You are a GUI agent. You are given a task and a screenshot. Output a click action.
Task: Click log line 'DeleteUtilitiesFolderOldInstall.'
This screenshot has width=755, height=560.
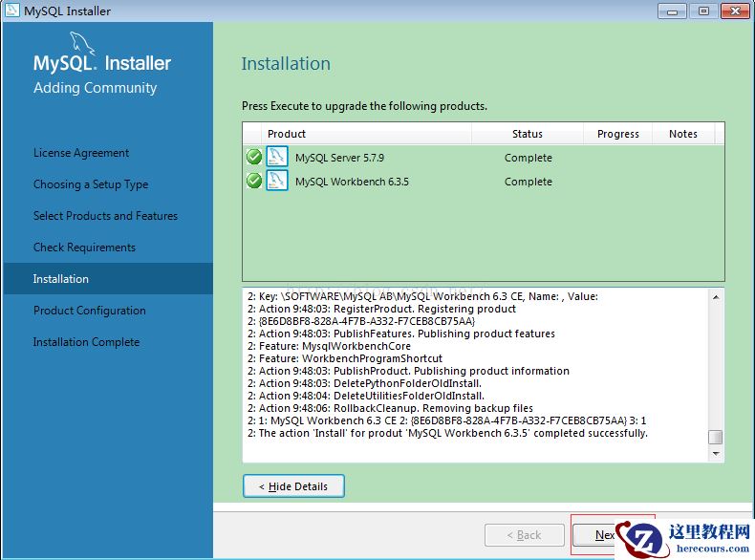(366, 396)
